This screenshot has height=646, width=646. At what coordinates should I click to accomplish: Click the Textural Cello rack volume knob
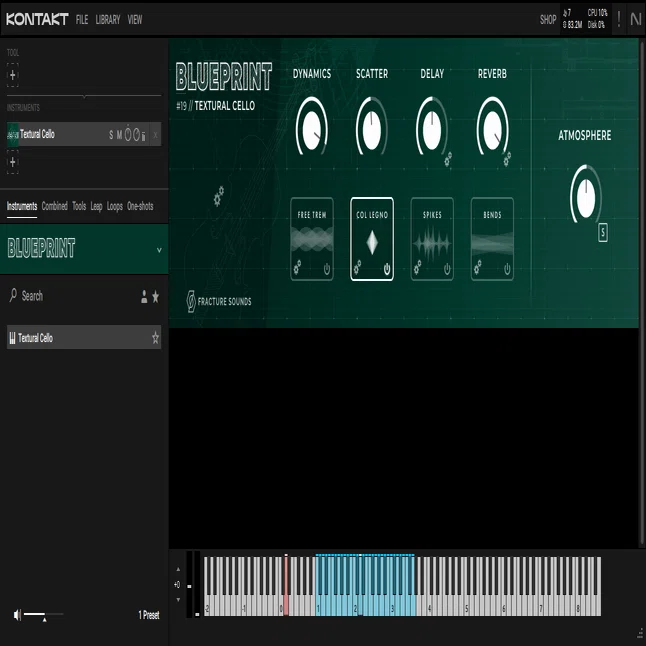pyautogui.click(x=128, y=134)
